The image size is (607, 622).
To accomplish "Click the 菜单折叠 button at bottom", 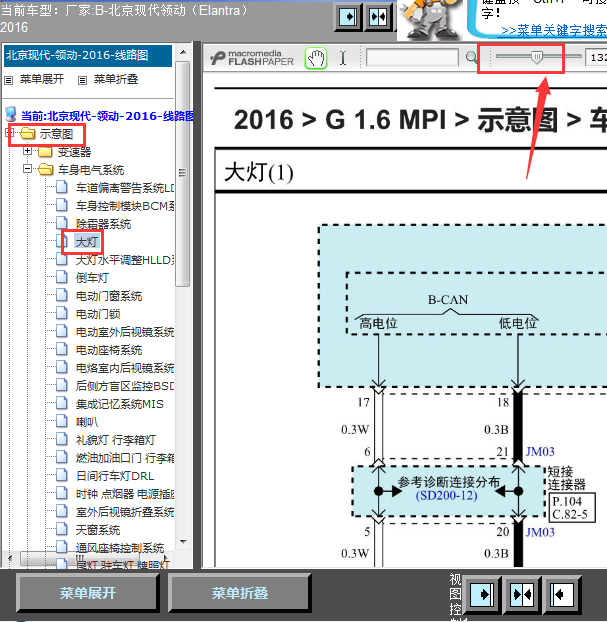I will tap(240, 593).
